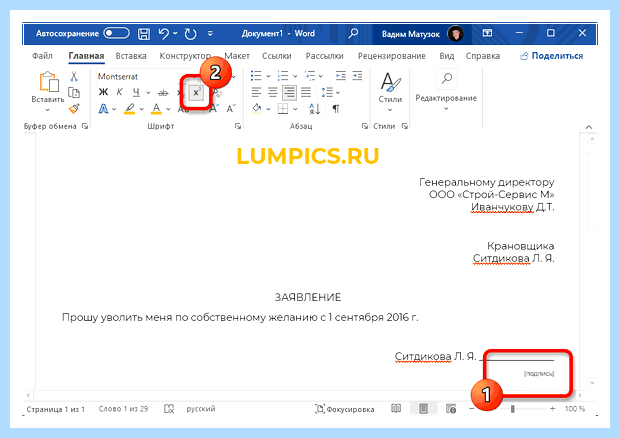Toggle align right
Image resolution: width=620 pixels, height=438 pixels.
coord(289,93)
